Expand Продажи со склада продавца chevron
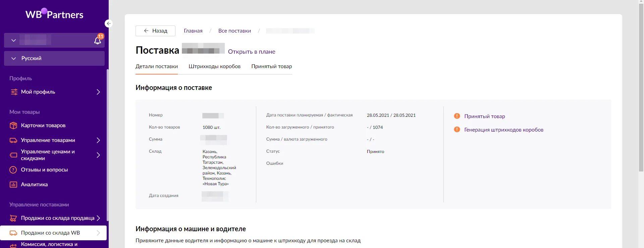 98,218
